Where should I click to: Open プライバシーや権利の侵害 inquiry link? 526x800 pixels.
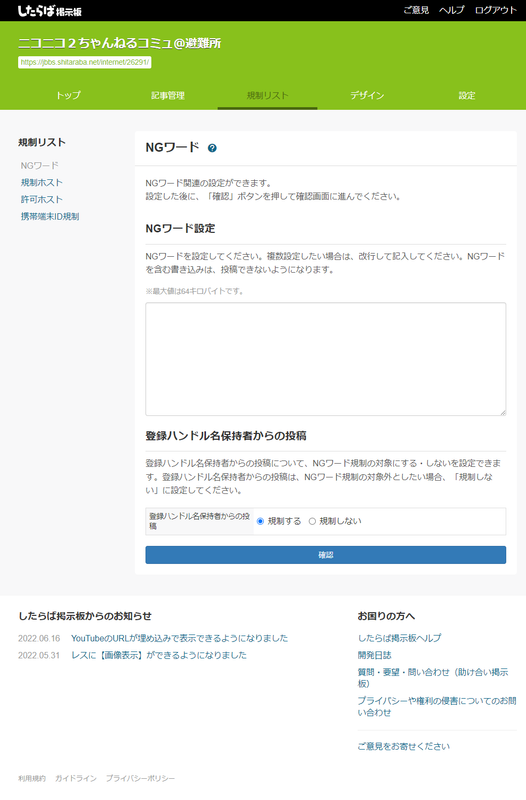[x=437, y=707]
